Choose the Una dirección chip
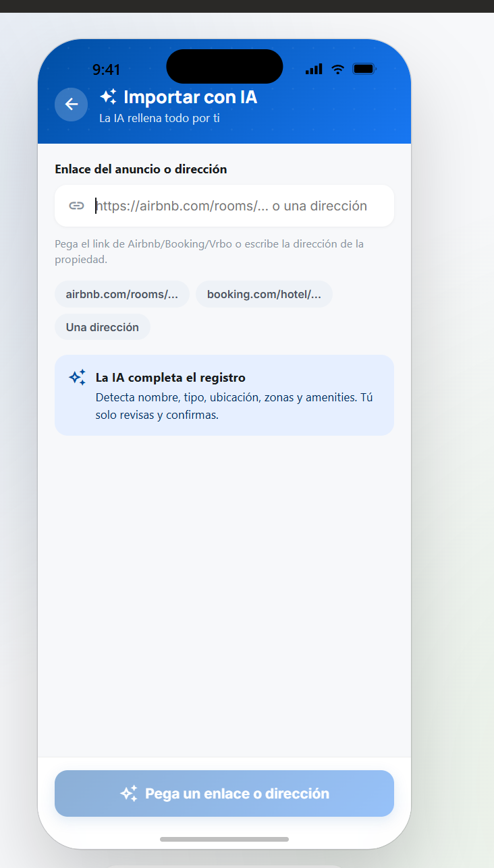Viewport: 494px width, 868px height. click(103, 327)
